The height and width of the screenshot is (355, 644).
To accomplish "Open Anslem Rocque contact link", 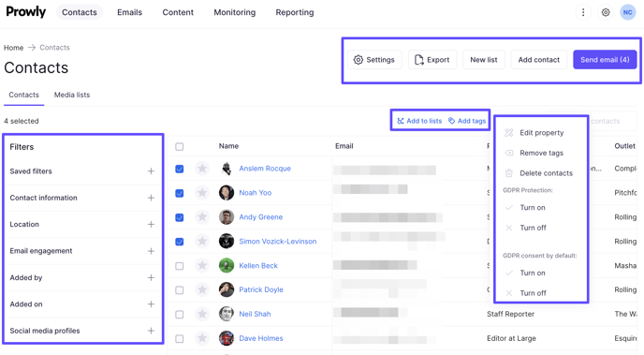I will point(265,169).
